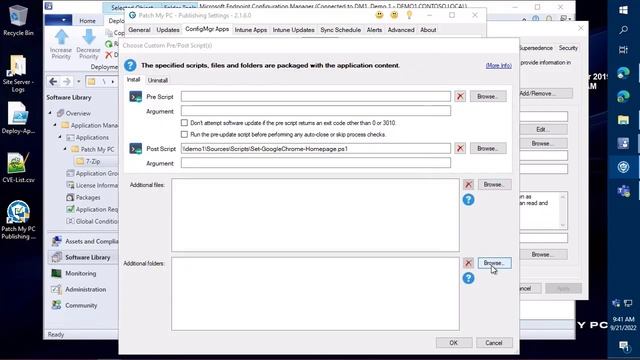Open navigation history dropdown arrow

(78, 82)
